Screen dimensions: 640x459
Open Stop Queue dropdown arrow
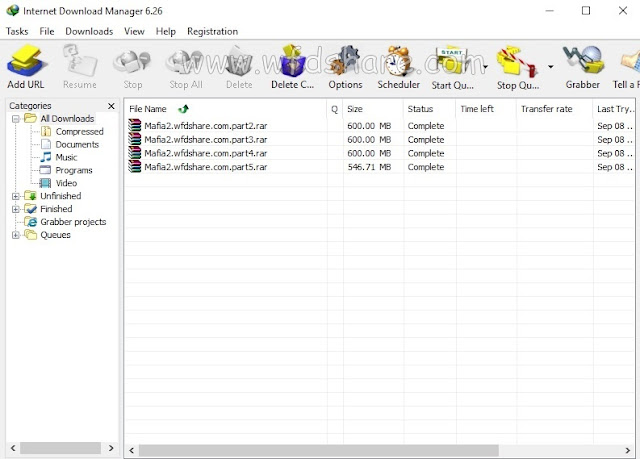tap(551, 67)
